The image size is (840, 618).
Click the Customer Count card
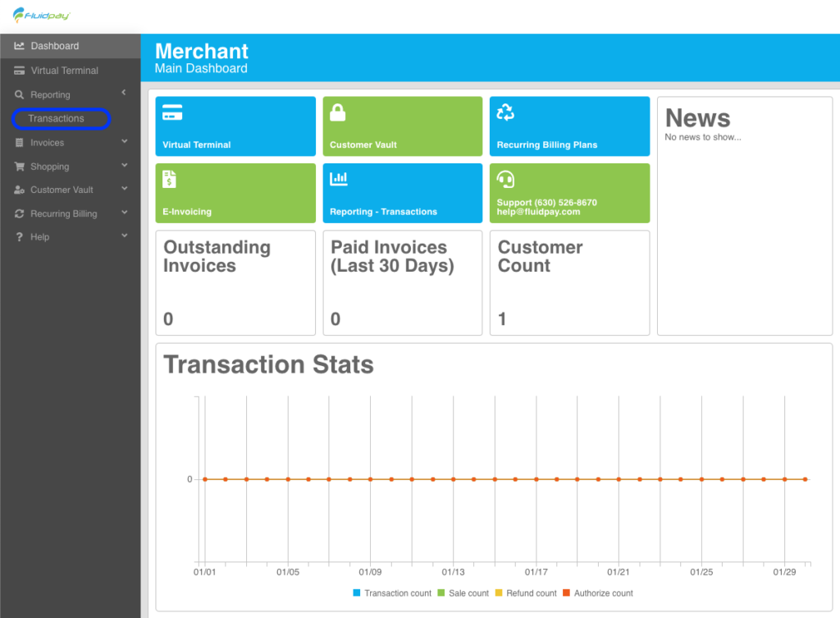click(x=569, y=283)
